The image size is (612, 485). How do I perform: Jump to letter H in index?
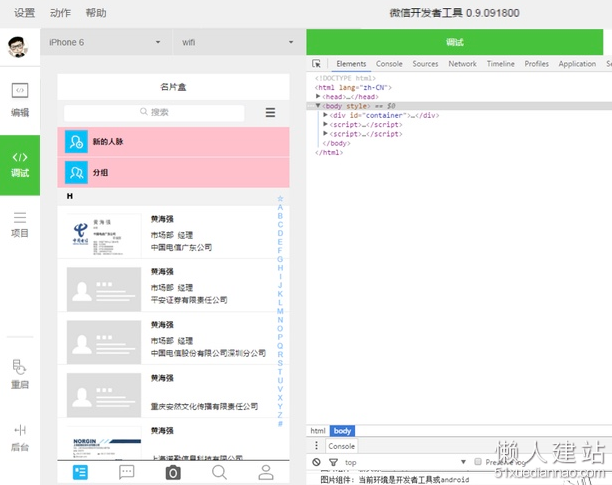[280, 268]
